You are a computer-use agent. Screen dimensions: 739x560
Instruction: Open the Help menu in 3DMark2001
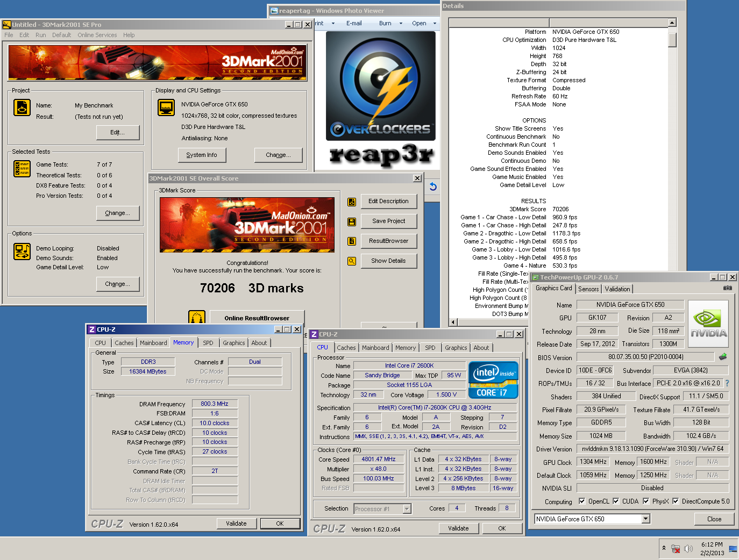coord(129,35)
